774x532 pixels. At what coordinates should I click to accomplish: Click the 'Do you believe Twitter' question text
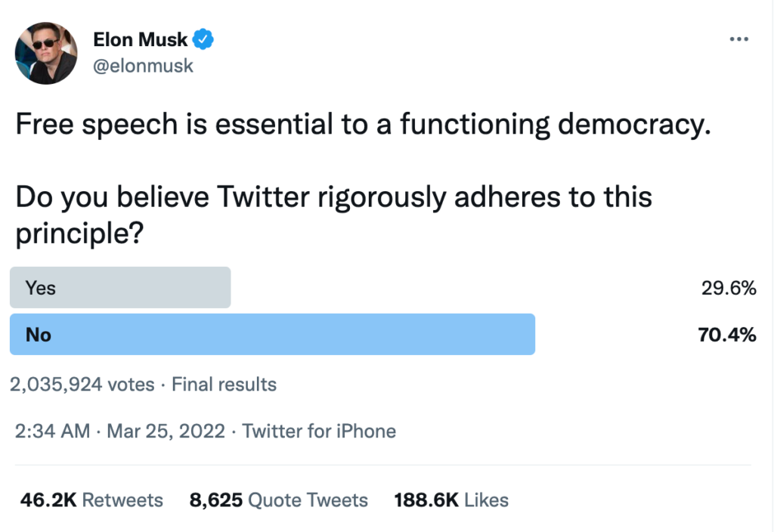[x=333, y=198]
